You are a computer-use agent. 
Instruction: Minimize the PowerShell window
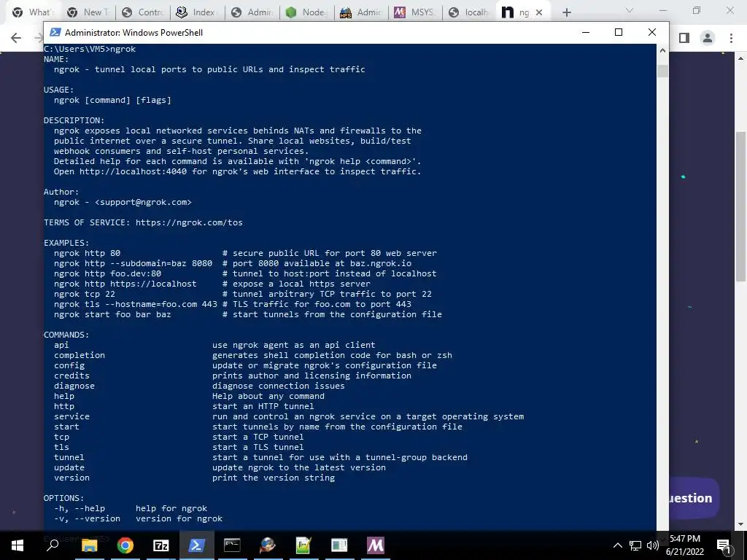pyautogui.click(x=586, y=32)
